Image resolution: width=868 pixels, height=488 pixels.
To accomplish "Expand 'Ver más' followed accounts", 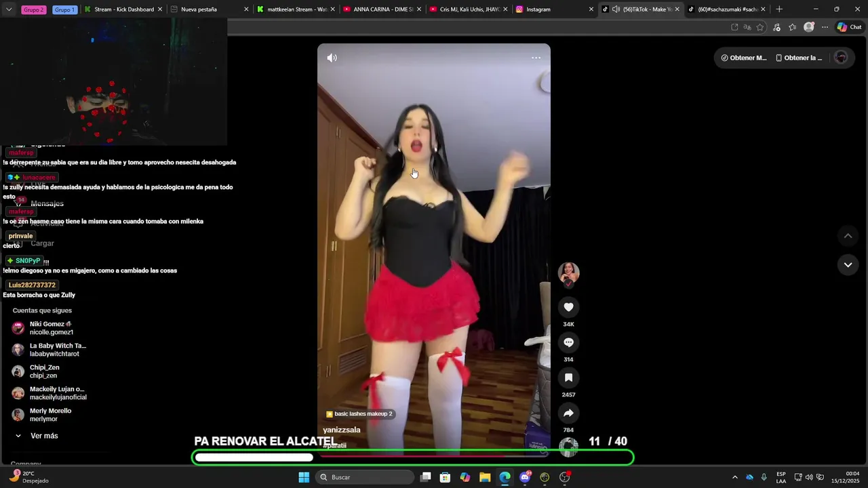I will click(37, 436).
